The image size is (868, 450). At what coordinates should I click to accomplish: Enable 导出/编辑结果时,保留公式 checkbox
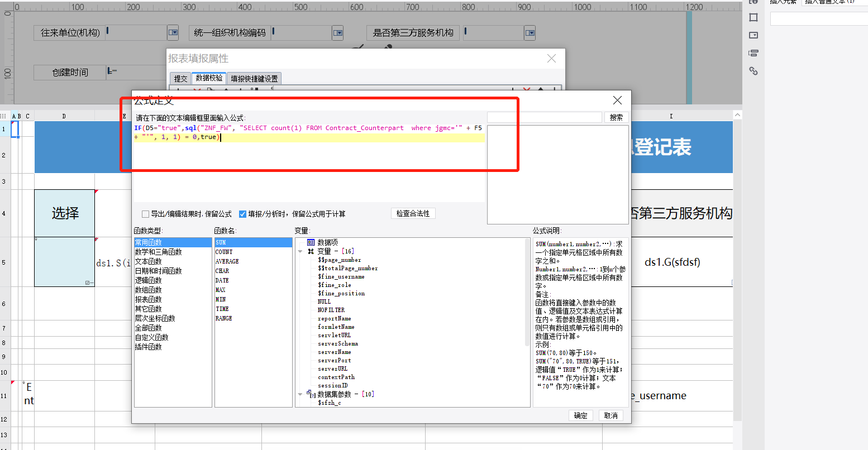[146, 214]
